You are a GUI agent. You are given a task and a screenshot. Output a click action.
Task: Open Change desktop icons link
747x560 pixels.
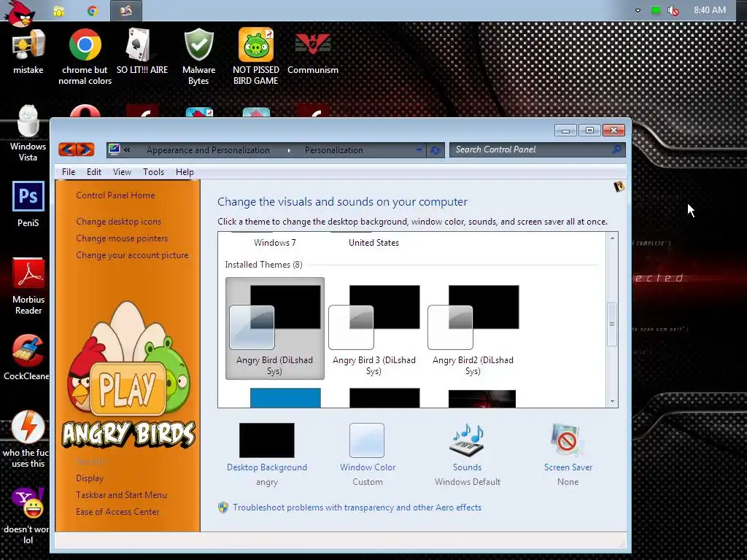click(119, 222)
